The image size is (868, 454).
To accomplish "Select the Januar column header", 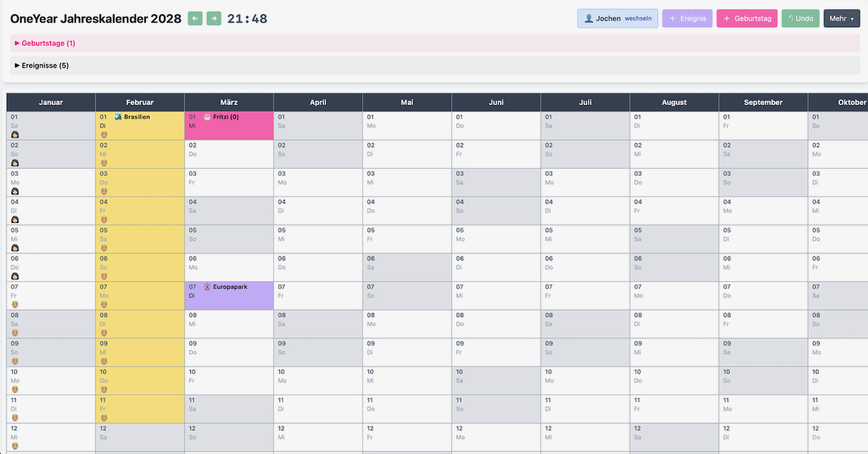I will click(50, 102).
